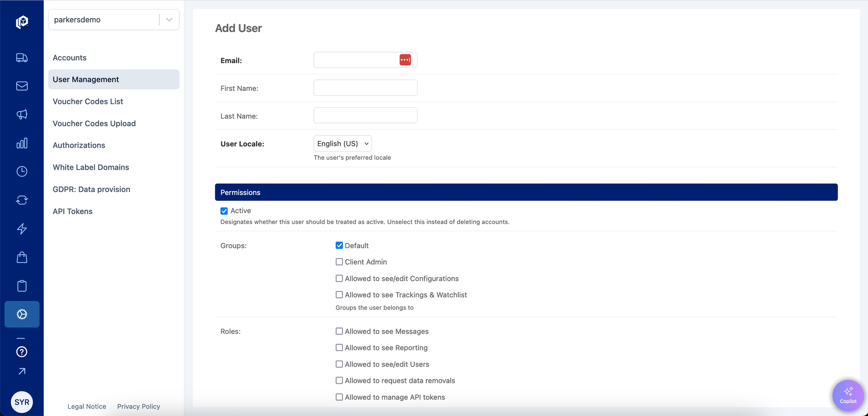Check Allowed to see Reporting role
Image resolution: width=868 pixels, height=416 pixels.
pos(339,347)
